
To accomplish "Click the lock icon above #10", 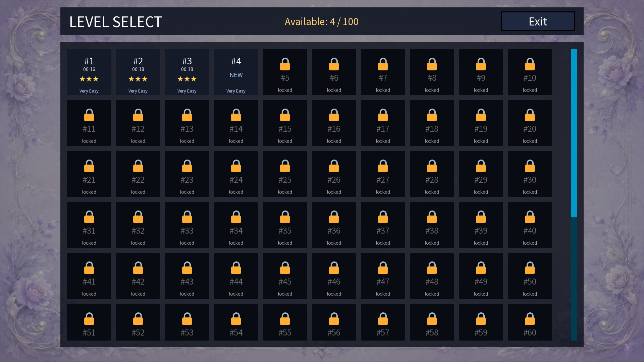I will pos(530,64).
